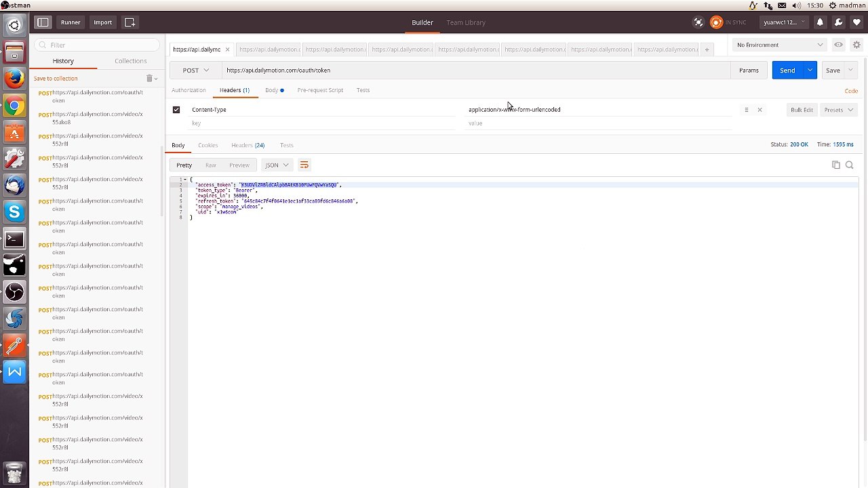Screen dimensions: 868x488
Task: Click the Time 1595 ms text
Action: coord(835,144)
